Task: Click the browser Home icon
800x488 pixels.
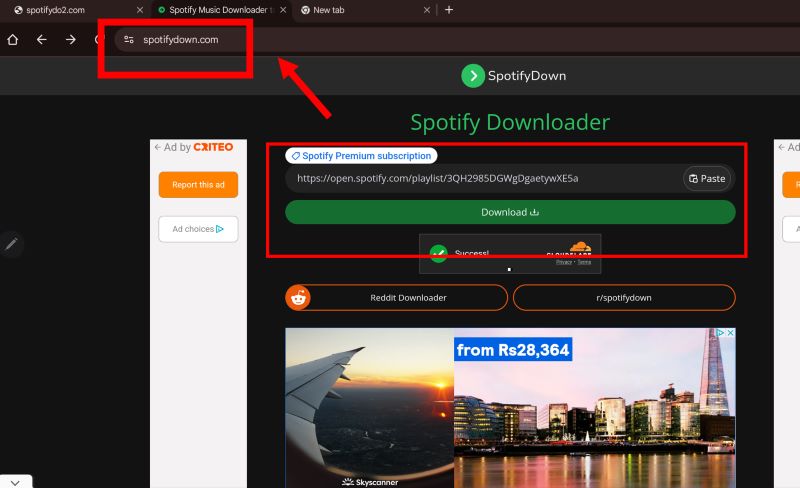Action: (13, 40)
